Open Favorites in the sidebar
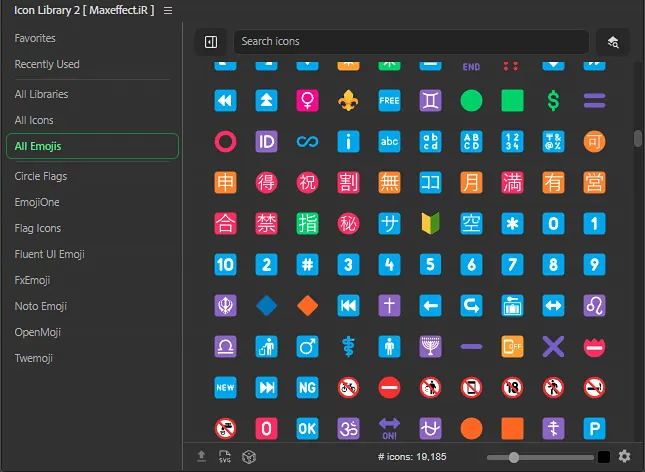 (35, 38)
